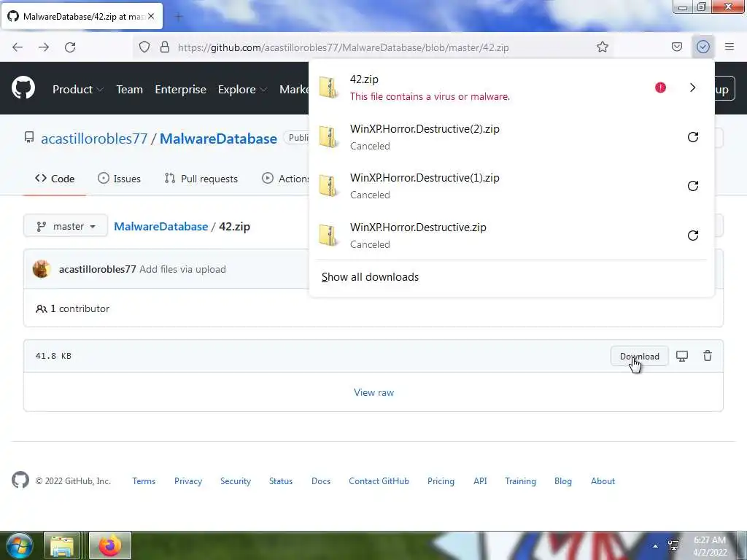The image size is (747, 560).
Task: Open the Terms footer link
Action: click(144, 481)
